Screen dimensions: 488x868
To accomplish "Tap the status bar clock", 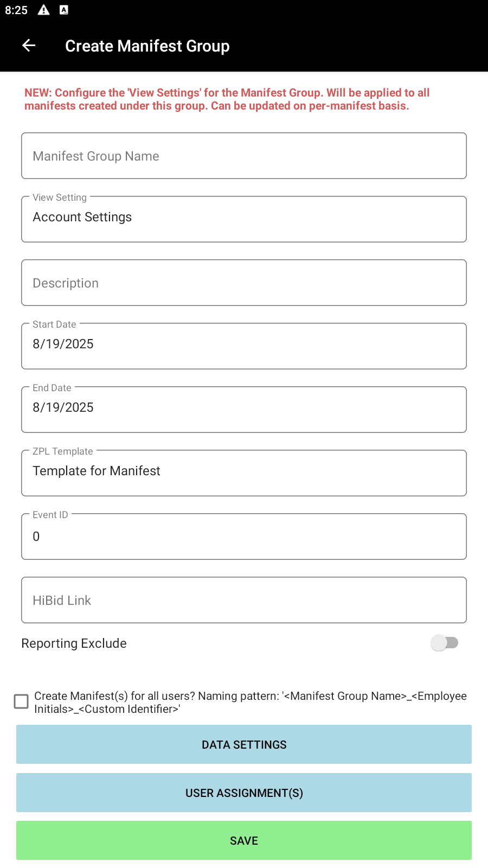I will click(16, 10).
